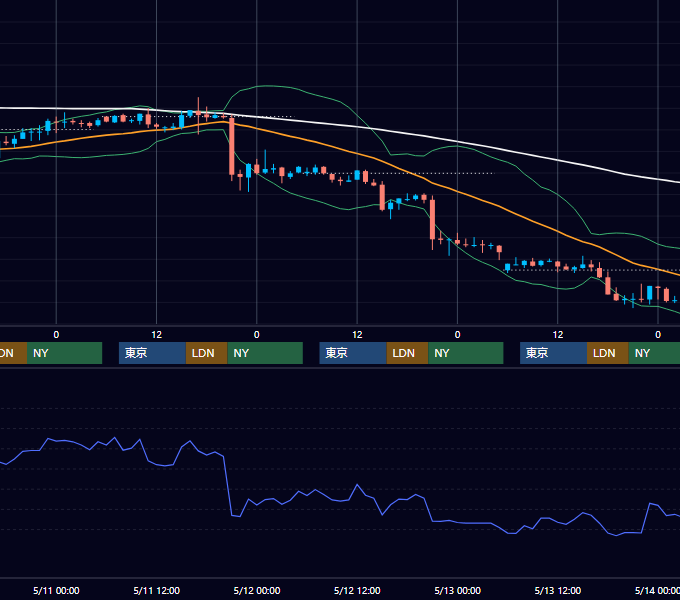
Task: Click the 東京 session block under 5/13 12:00
Action: click(x=553, y=353)
